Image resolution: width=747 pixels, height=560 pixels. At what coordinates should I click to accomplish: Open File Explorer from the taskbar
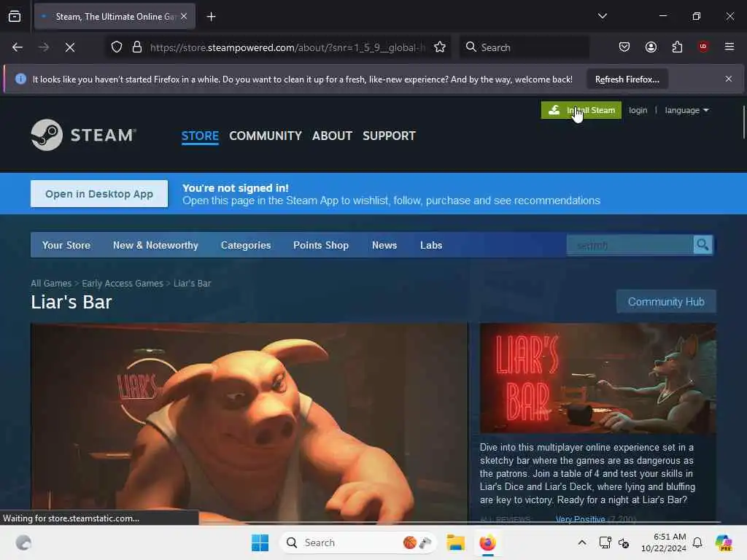coord(455,542)
